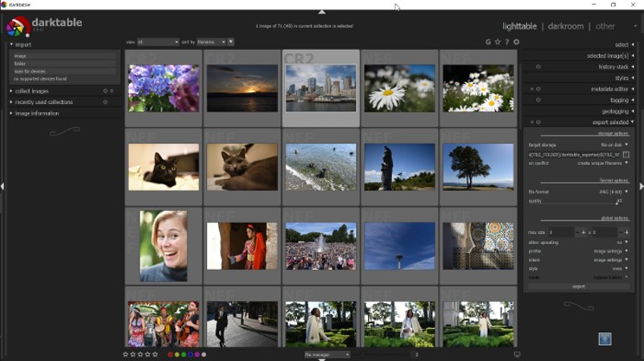
Task: Expand the select module
Action: (633, 44)
